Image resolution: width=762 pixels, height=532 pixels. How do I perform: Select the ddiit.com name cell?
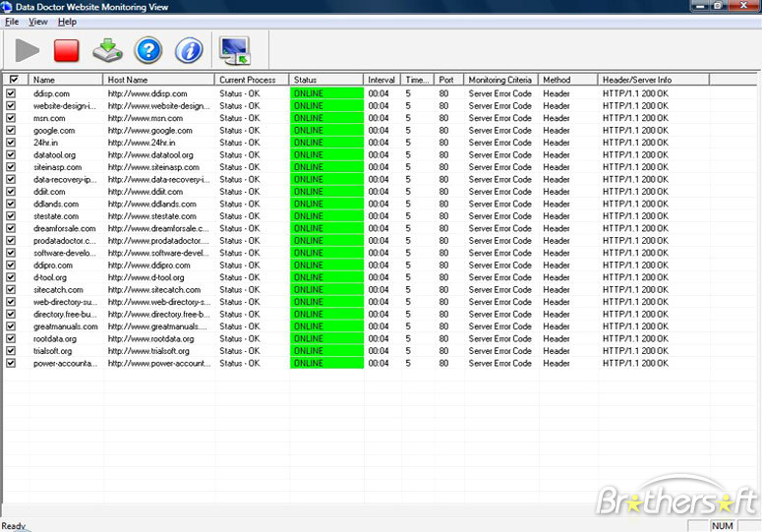(x=49, y=192)
